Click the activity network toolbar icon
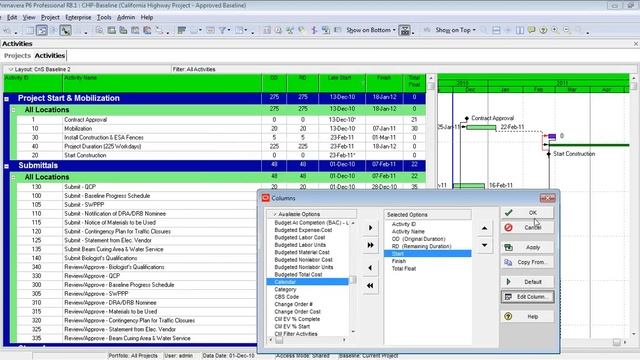 [x=65, y=30]
